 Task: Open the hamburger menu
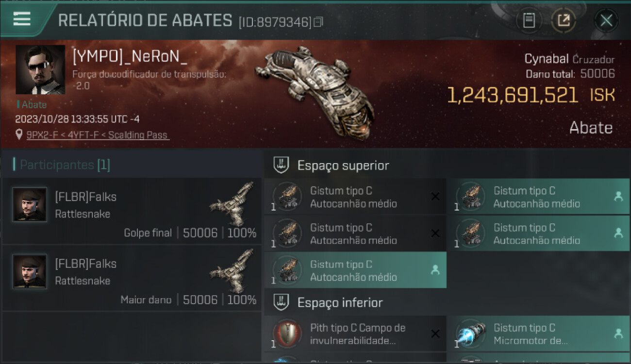pos(22,19)
